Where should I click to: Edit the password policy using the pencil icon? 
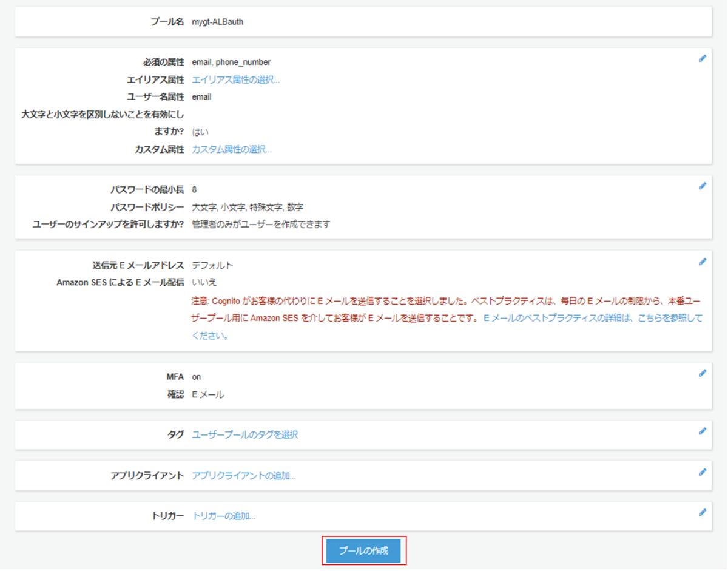[x=703, y=186]
